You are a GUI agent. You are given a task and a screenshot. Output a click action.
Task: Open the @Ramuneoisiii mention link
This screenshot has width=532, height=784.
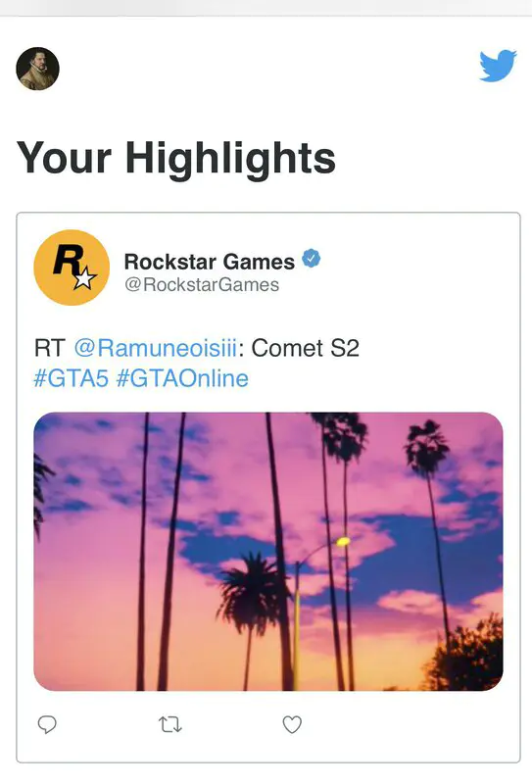tap(155, 348)
